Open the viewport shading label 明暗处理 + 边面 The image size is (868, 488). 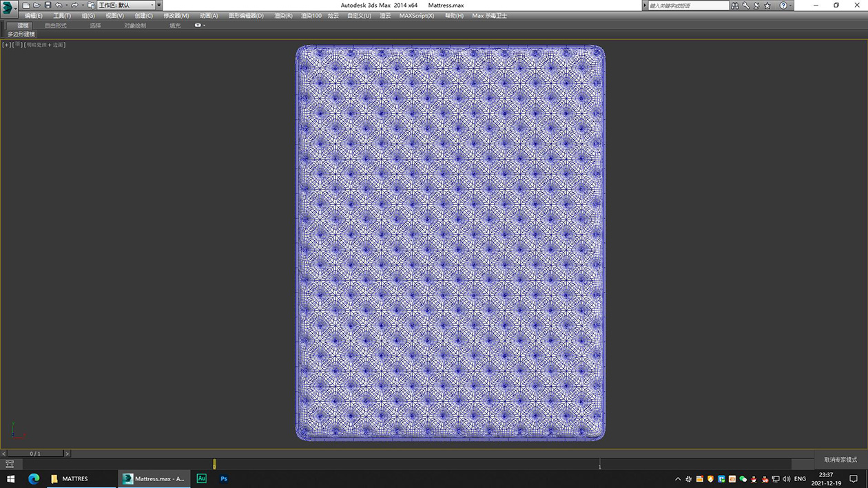[45, 45]
